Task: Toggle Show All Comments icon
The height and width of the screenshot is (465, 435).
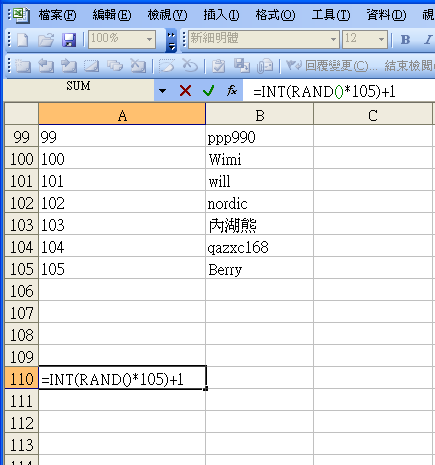Action: tap(115, 66)
